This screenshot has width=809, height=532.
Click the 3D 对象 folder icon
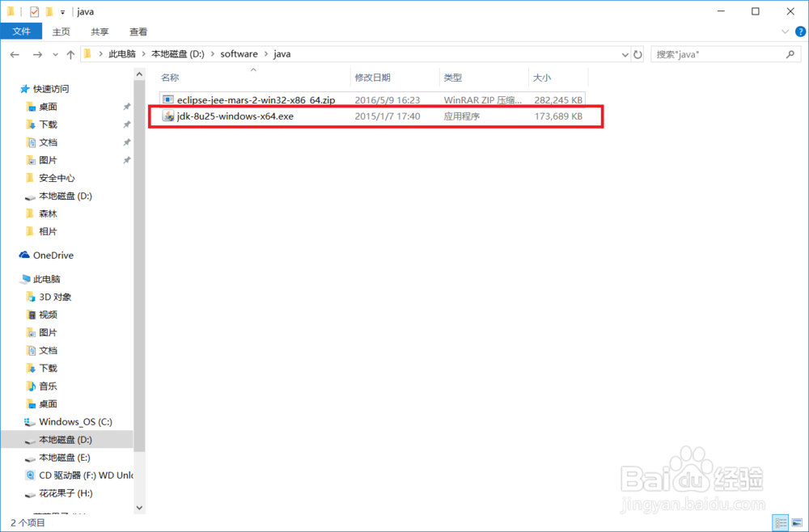point(31,297)
